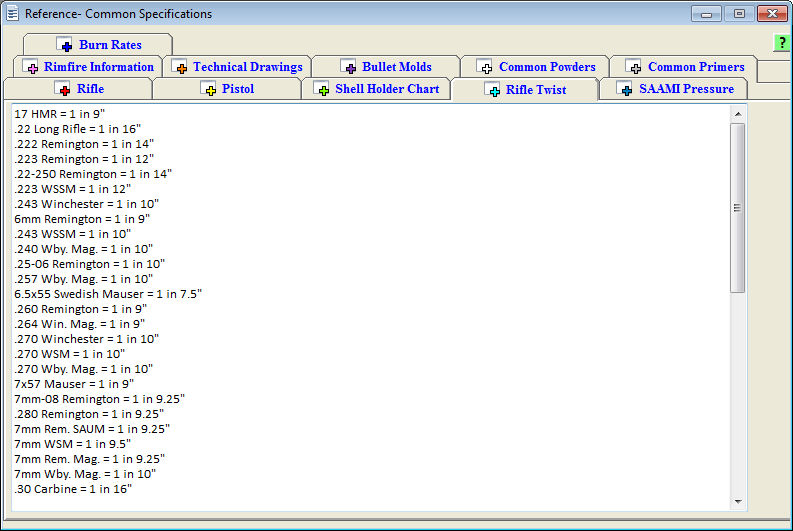The height and width of the screenshot is (531, 793).
Task: Click the scrollbar down arrow
Action: coord(738,502)
